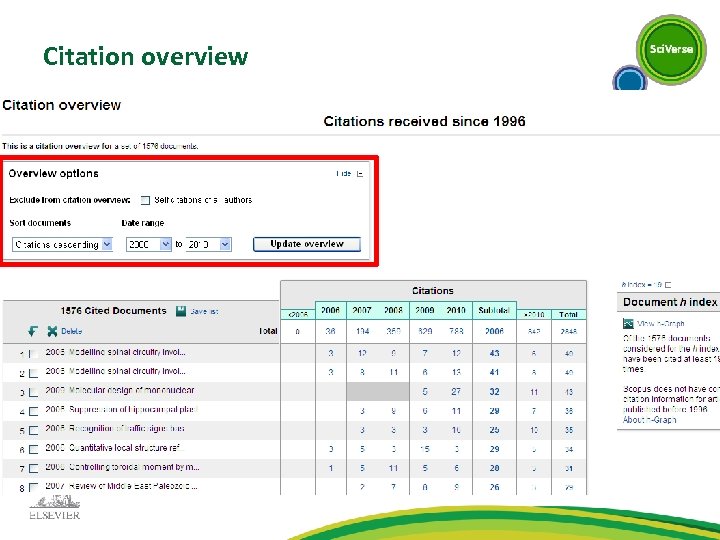Viewport: 720px width, 540px height.
Task: Click the collapse icon beside Hide in Overview options
Action: tap(360, 174)
